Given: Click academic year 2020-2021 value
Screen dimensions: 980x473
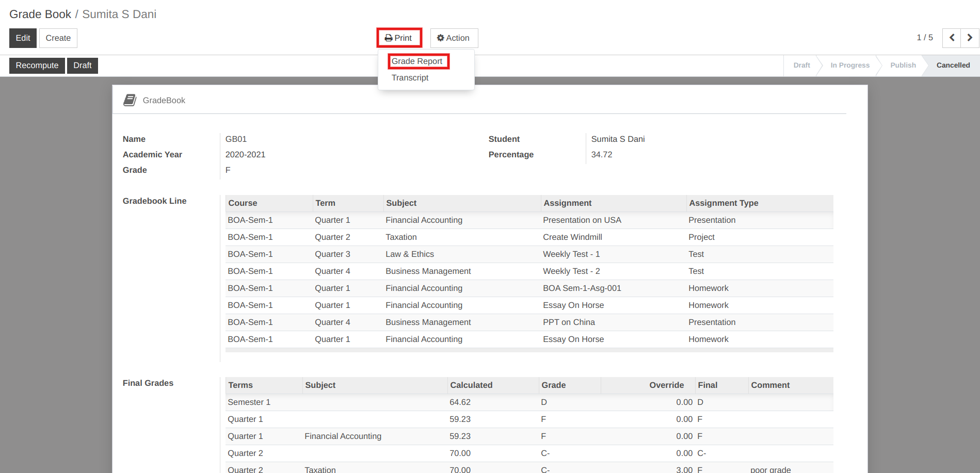Looking at the screenshot, I should coord(245,155).
